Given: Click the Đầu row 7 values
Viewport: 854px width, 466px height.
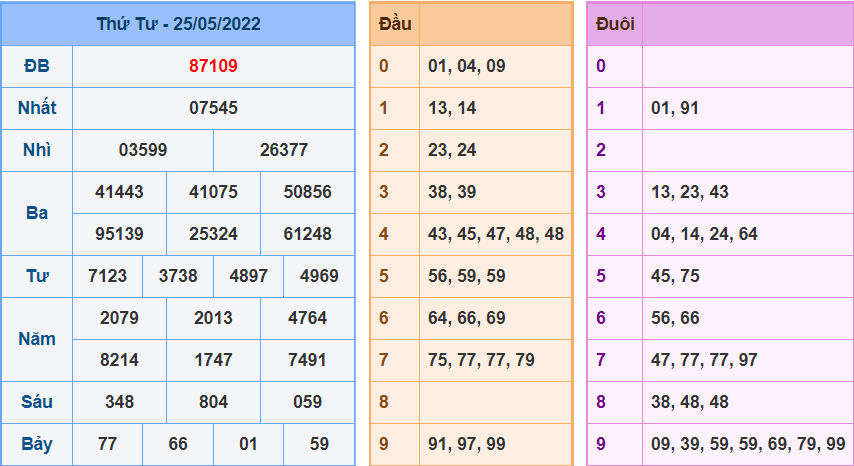Looking at the screenshot, I should point(481,359).
